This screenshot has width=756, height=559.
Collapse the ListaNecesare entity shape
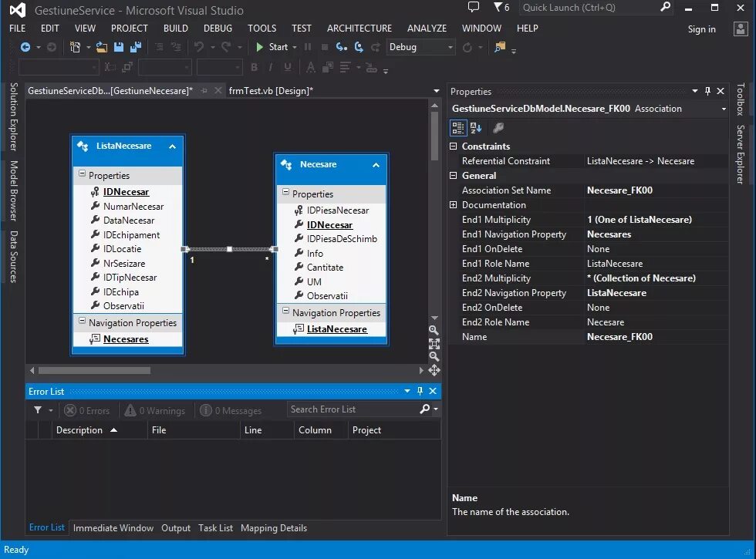172,146
